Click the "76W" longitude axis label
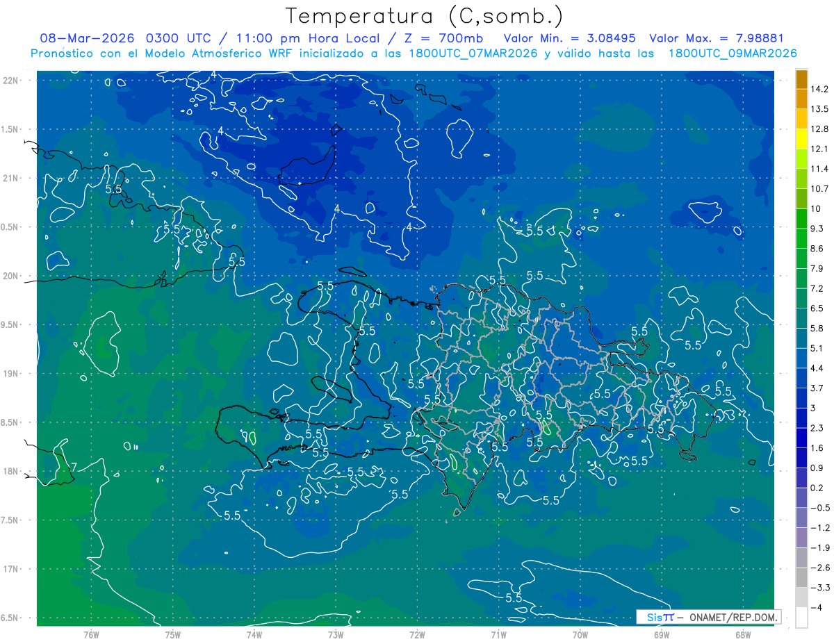834x644 pixels. [91, 635]
